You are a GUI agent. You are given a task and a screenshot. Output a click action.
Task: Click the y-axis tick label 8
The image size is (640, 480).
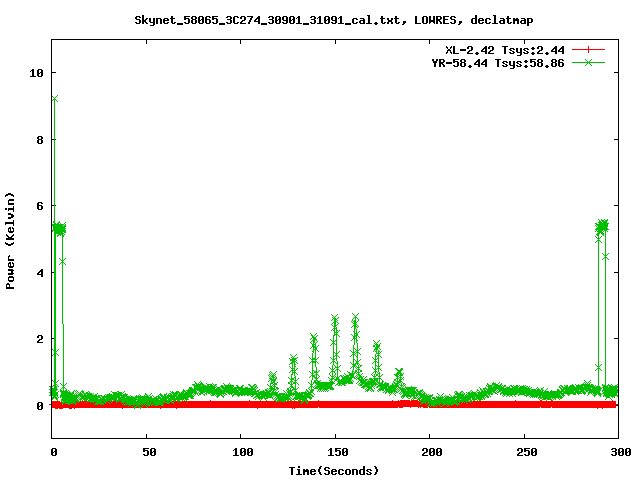(40, 140)
